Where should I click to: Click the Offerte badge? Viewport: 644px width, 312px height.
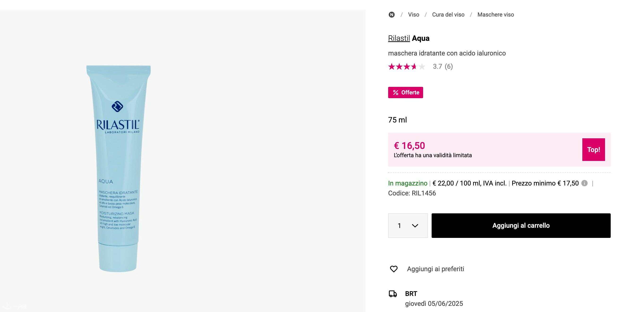coord(405,93)
